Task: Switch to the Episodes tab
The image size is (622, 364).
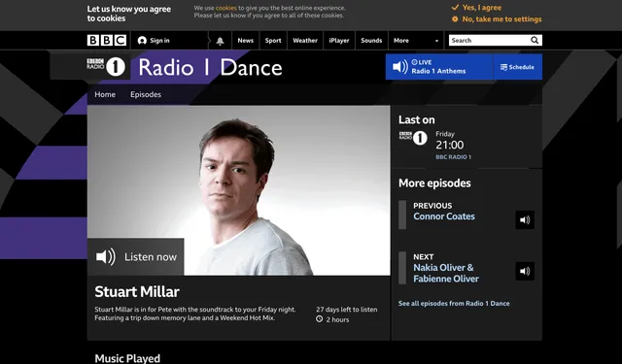Action: point(146,95)
